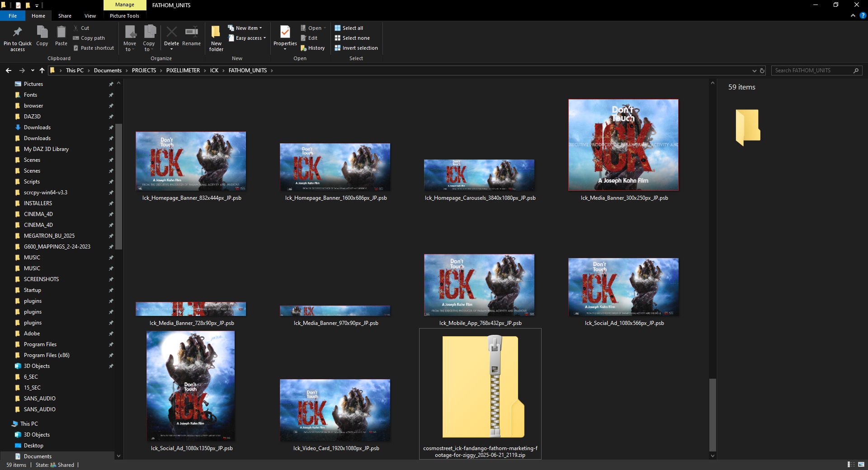The height and width of the screenshot is (470, 868).
Task: Select Ick_Mobile_App_768x432px_JP.psb thumbnail
Action: pyautogui.click(x=479, y=285)
